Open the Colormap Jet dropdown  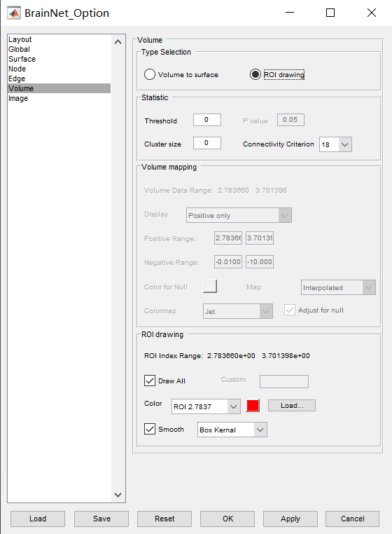click(238, 311)
